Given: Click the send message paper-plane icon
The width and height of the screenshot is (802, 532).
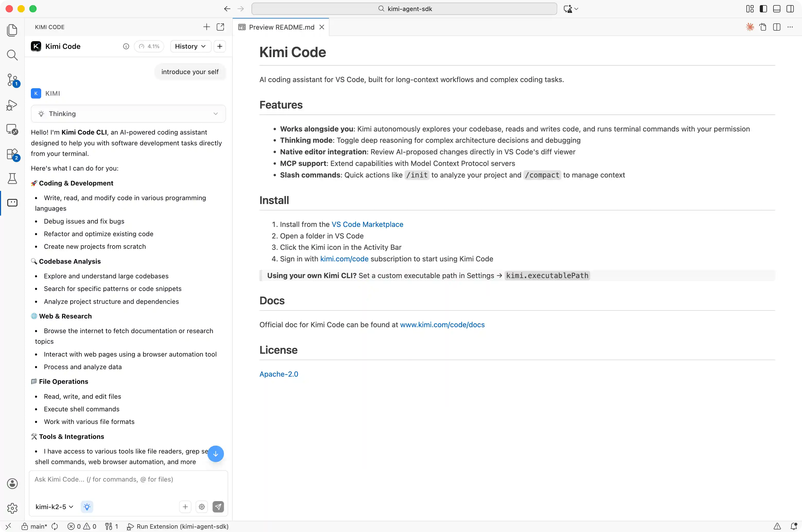Looking at the screenshot, I should coord(218,507).
